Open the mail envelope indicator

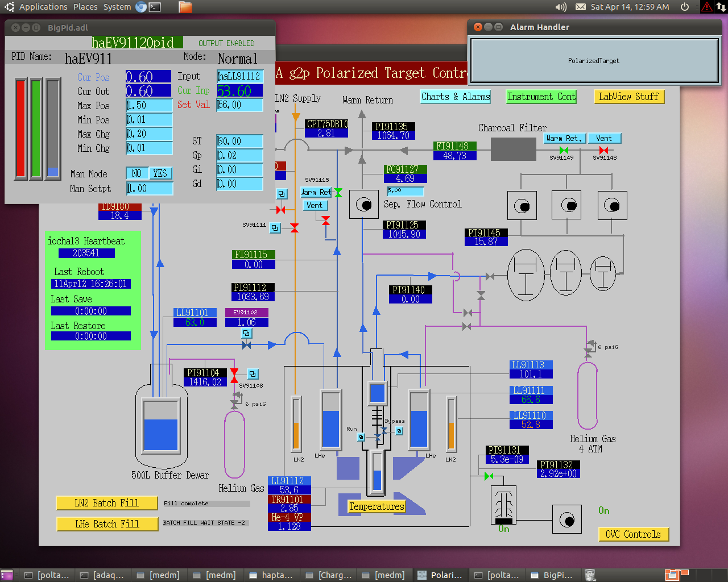coord(581,7)
